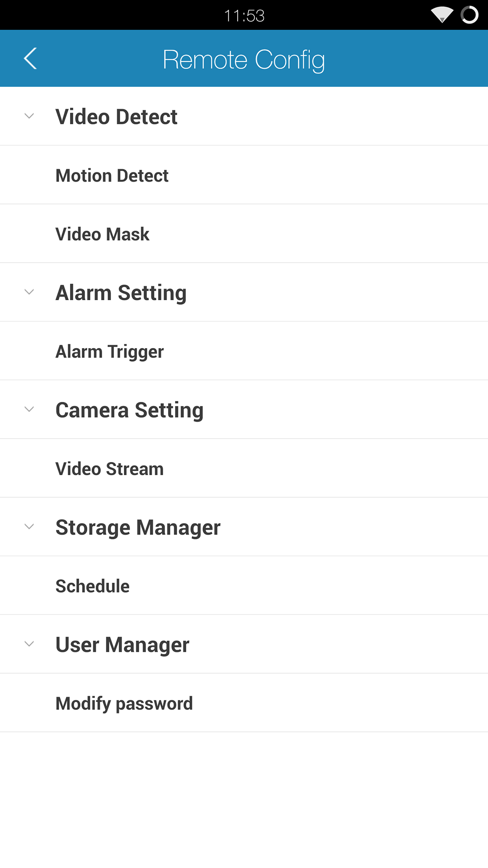Tap the Alarm Setting section header

pyautogui.click(x=121, y=292)
